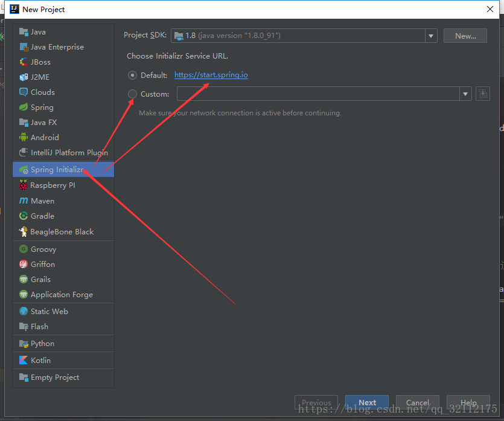The width and height of the screenshot is (504, 421).
Task: Click the New... SDK button
Action: (465, 36)
